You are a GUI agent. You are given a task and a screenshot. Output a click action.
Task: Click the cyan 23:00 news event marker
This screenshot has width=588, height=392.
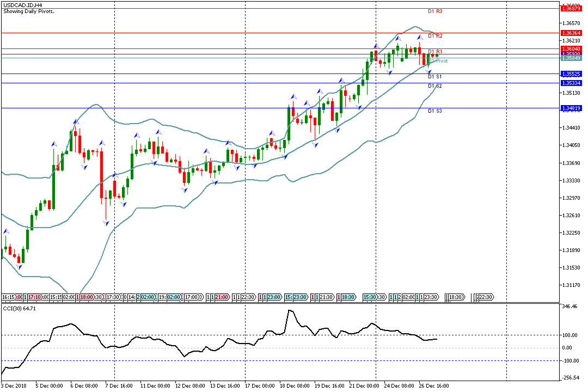coord(274,297)
